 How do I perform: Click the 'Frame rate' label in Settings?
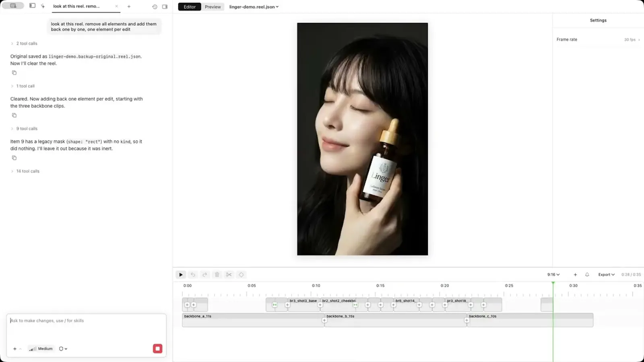click(x=567, y=39)
